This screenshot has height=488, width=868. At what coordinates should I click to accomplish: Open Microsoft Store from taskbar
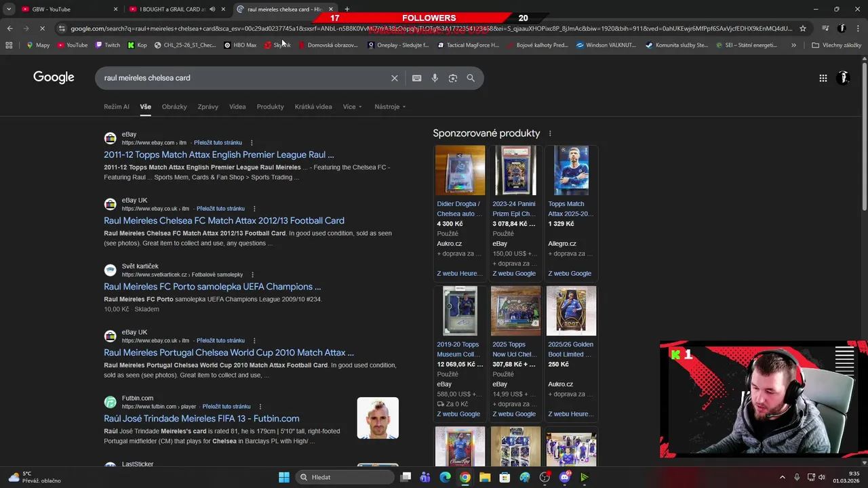(505, 477)
